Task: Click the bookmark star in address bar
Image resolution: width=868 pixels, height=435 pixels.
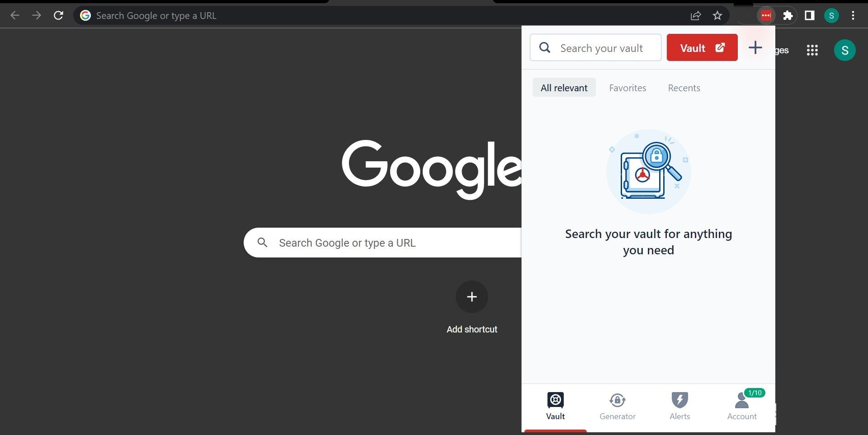Action: click(717, 15)
